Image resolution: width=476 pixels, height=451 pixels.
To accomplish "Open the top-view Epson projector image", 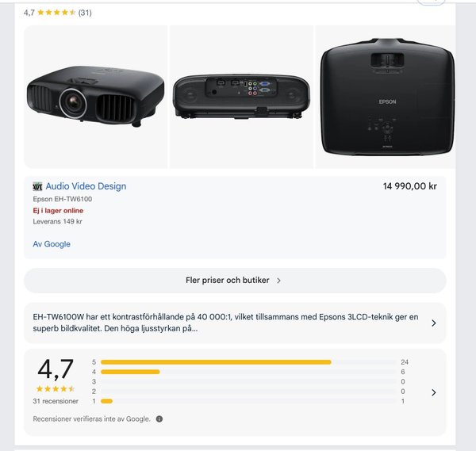I will coord(386,97).
